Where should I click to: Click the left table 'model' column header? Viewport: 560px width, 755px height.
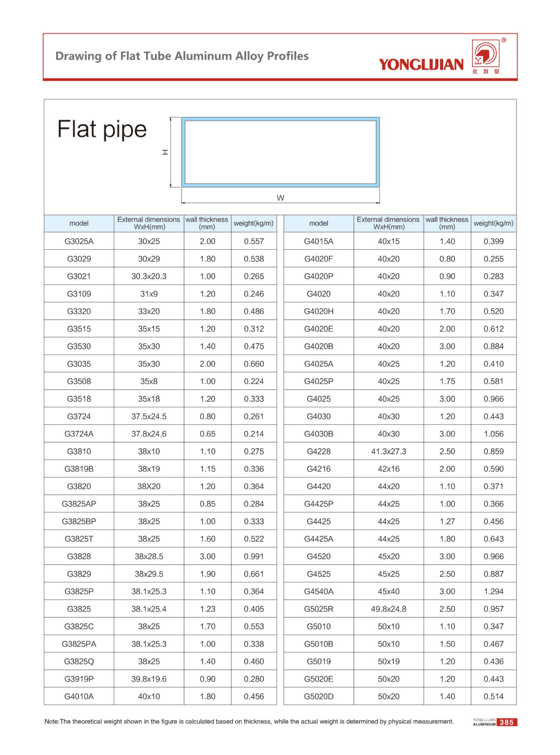click(79, 223)
